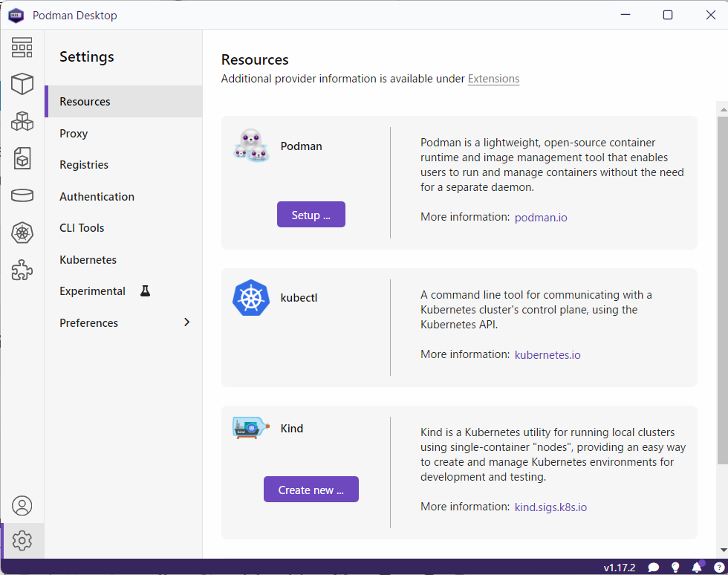Click the help question mark icon
Image resolution: width=728 pixels, height=575 pixels.
(718, 567)
